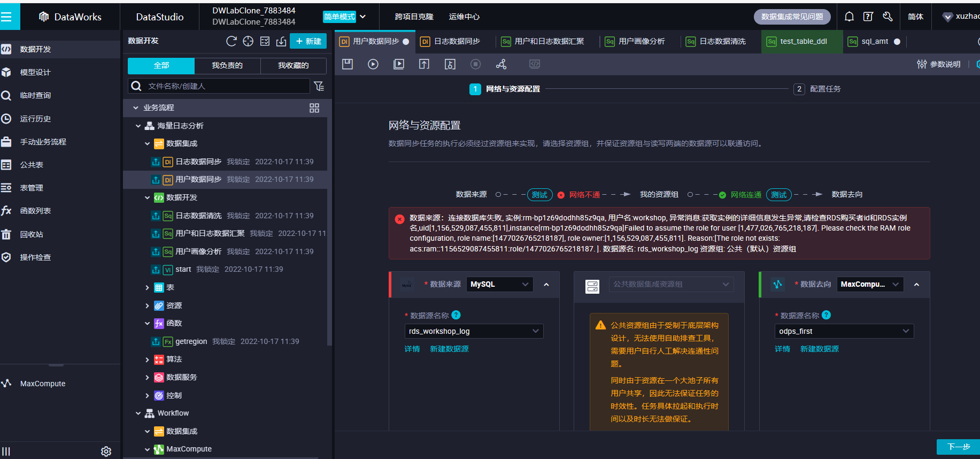This screenshot has width=980, height=459.
Task: Switch to the sql_amt tab
Action: coord(875,41)
